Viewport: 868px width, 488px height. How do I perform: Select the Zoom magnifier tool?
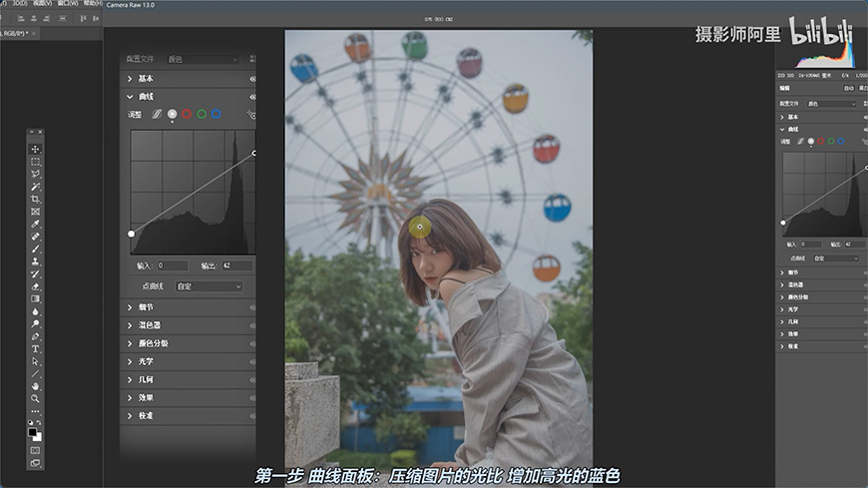tap(36, 398)
